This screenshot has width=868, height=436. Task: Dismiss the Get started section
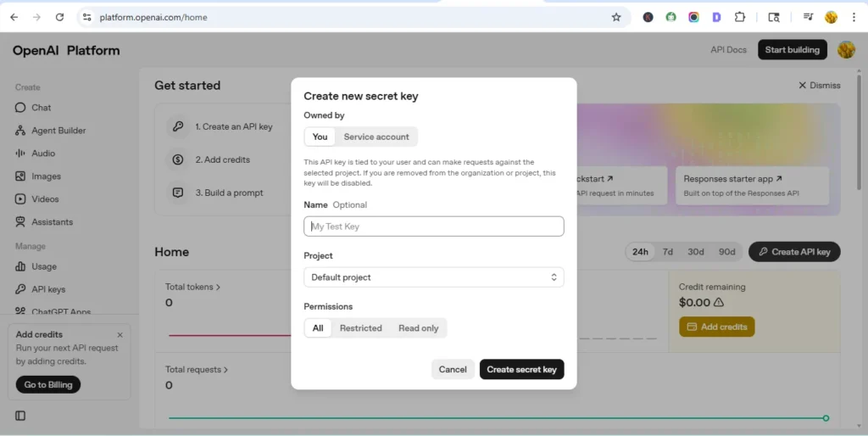819,86
